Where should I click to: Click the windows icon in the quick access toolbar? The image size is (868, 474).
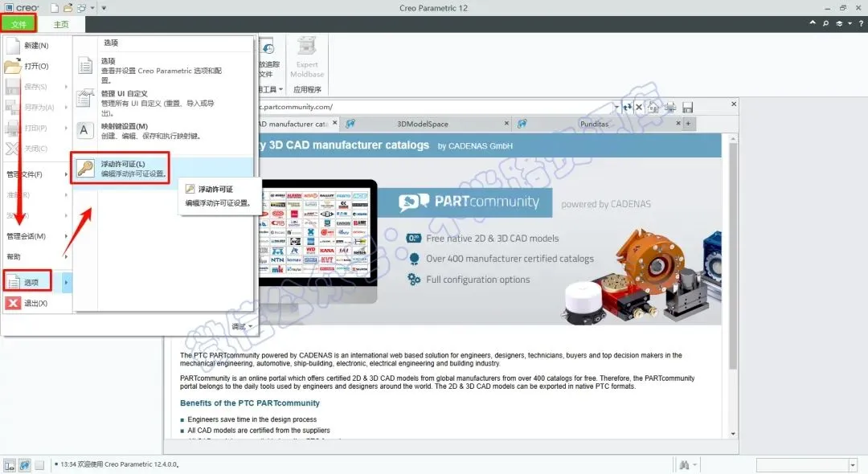81,8
